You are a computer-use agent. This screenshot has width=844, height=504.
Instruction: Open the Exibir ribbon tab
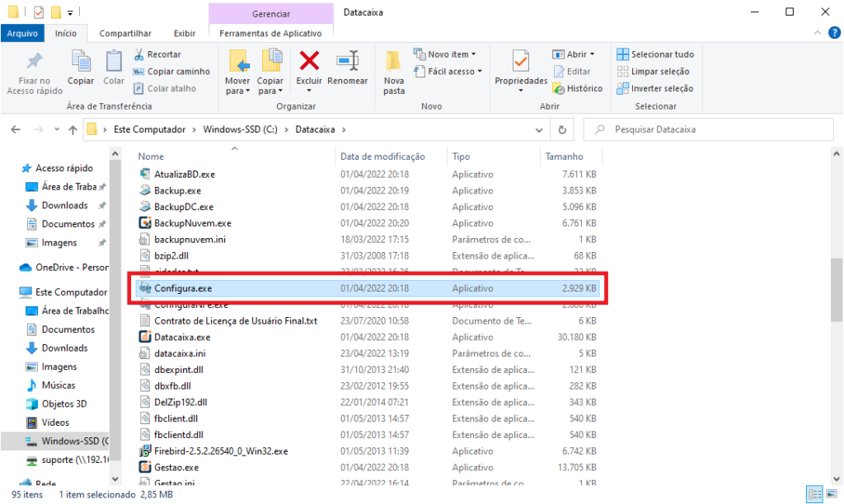click(x=185, y=33)
